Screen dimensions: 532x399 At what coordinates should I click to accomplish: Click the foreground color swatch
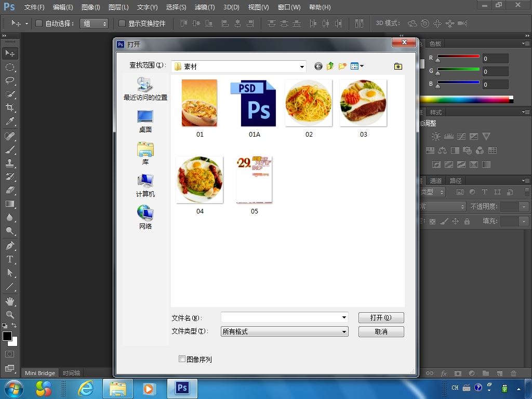[x=7, y=336]
